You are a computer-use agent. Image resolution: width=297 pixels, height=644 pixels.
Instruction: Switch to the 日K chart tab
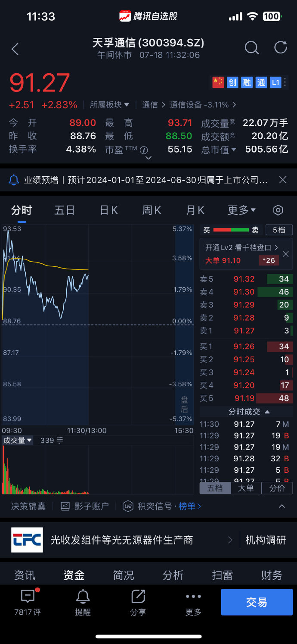point(108,210)
